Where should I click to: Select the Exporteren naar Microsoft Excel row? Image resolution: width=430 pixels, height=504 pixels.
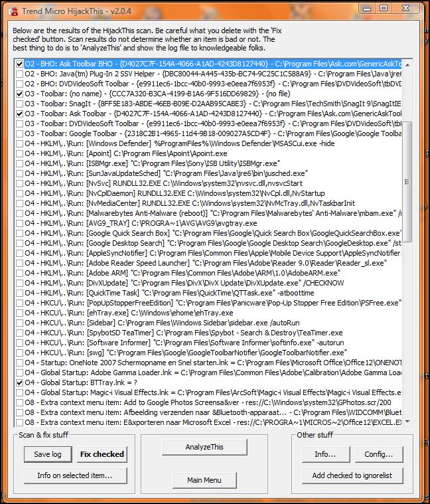point(213,422)
